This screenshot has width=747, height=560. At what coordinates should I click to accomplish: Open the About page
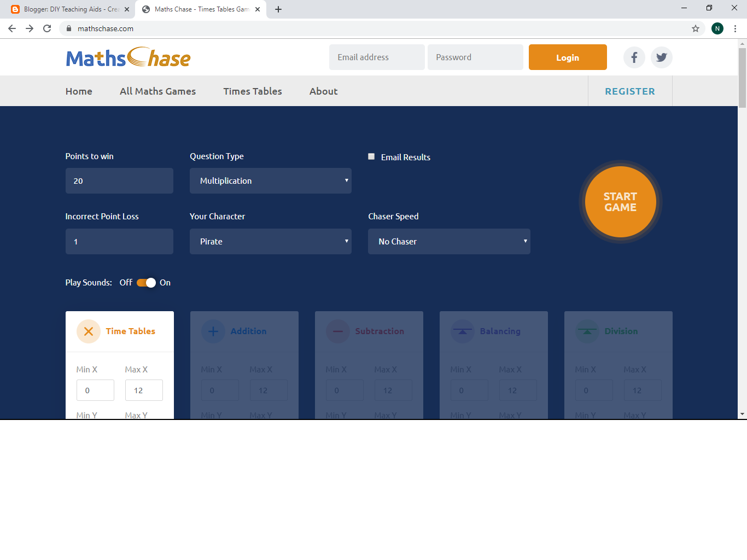click(323, 91)
